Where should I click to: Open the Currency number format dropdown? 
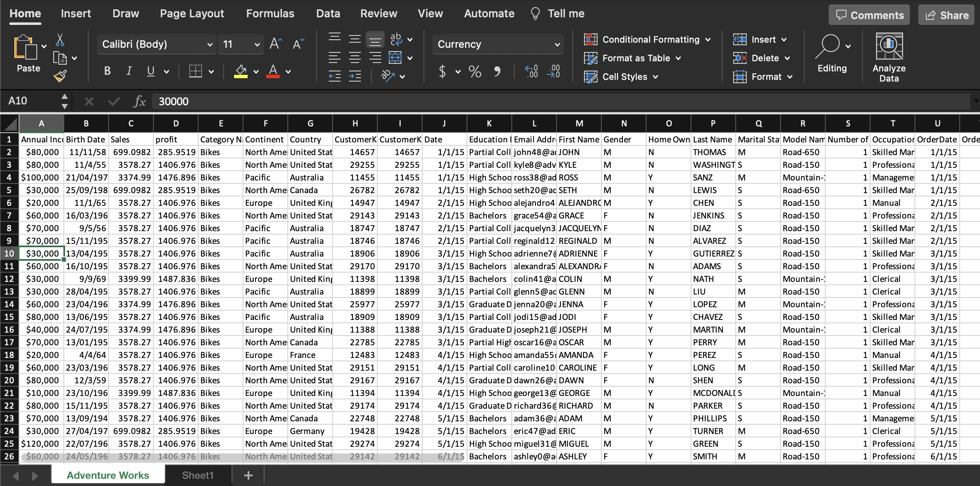(x=557, y=44)
